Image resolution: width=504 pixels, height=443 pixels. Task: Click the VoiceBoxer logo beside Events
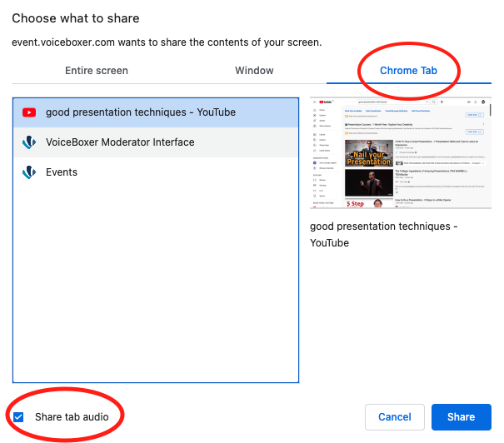point(29,172)
